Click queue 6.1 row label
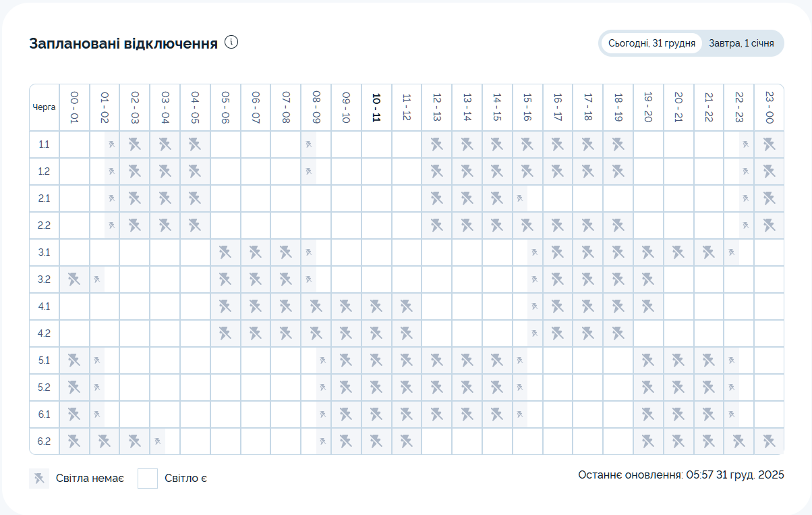The height and width of the screenshot is (515, 812). click(45, 414)
